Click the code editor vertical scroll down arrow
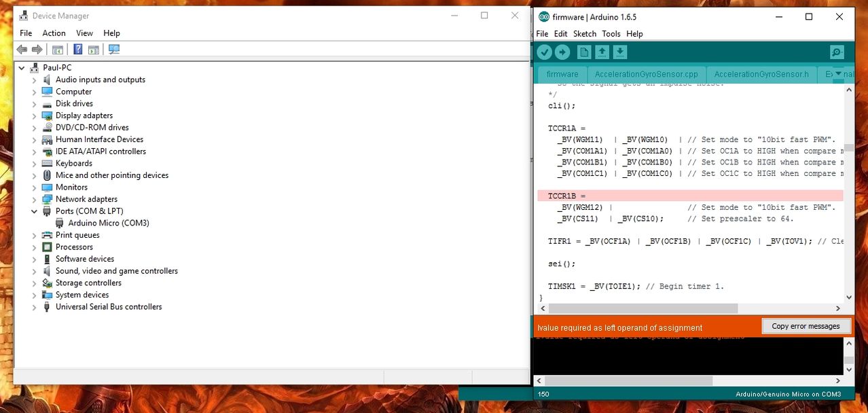The width and height of the screenshot is (868, 413). (x=849, y=298)
